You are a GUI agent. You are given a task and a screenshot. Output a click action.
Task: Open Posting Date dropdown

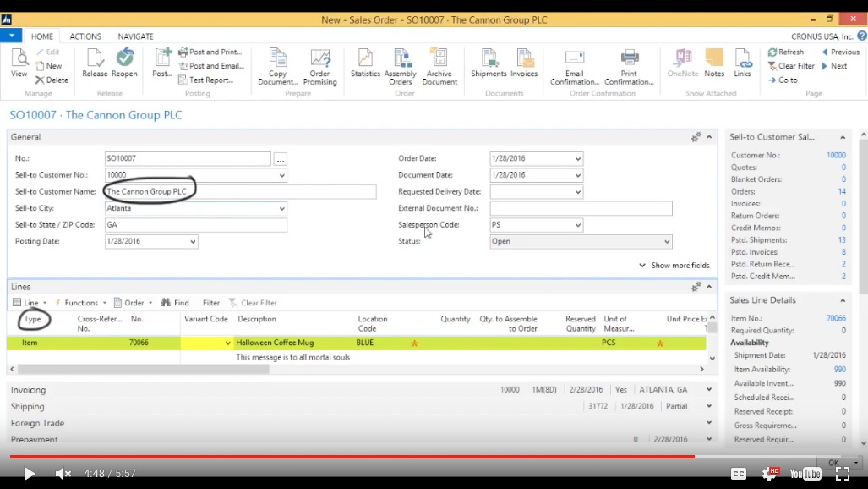pos(193,242)
